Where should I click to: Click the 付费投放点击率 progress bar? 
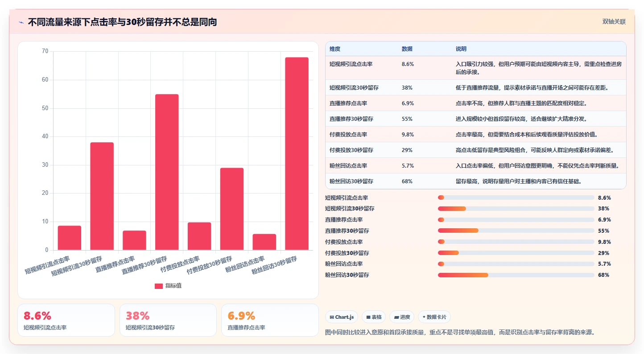(516, 242)
